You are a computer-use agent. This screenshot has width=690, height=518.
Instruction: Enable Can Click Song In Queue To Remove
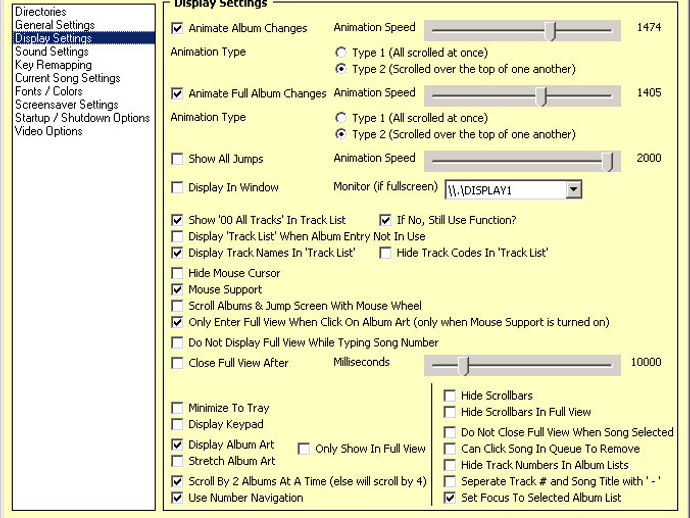click(449, 449)
